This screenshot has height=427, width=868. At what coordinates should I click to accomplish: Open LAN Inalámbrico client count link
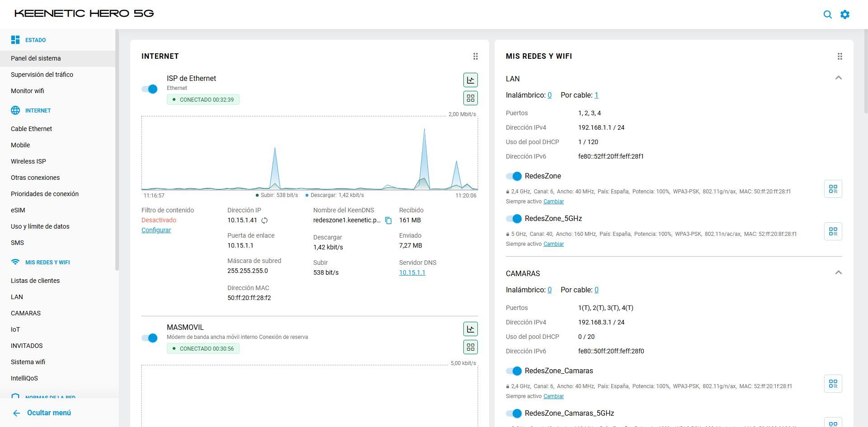[549, 95]
